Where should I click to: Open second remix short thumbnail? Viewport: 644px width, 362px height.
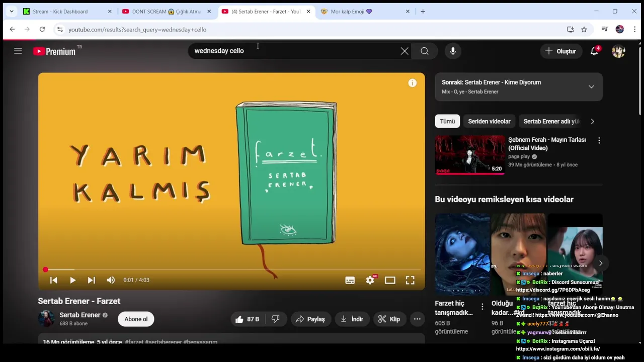coord(518,254)
